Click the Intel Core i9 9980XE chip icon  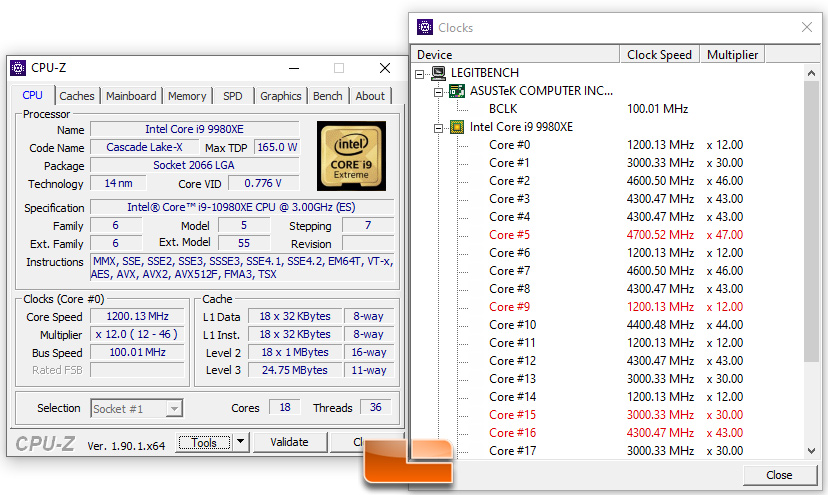point(457,127)
